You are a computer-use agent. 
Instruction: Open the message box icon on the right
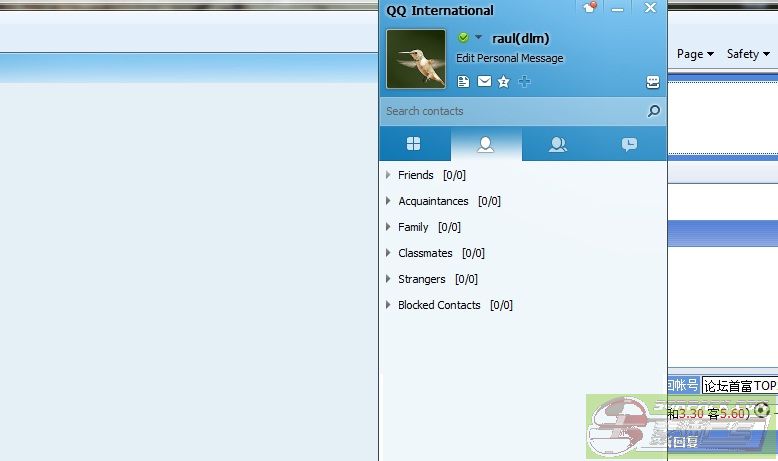pyautogui.click(x=652, y=82)
